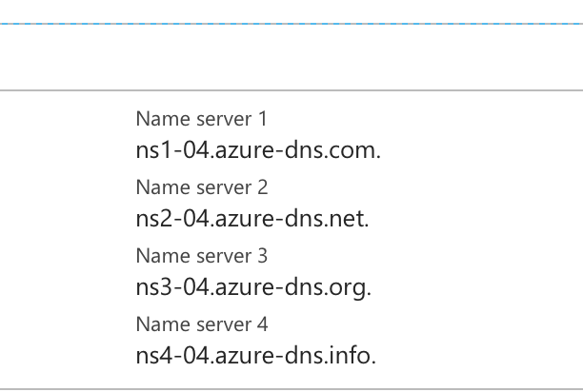Click the word "azure" in name server 1
This screenshot has height=392, width=583.
[x=247, y=152]
